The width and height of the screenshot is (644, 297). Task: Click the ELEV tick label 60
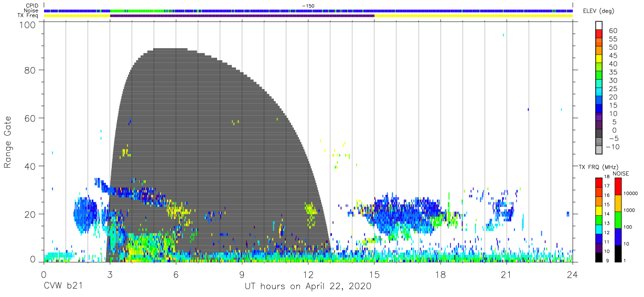[x=613, y=31]
